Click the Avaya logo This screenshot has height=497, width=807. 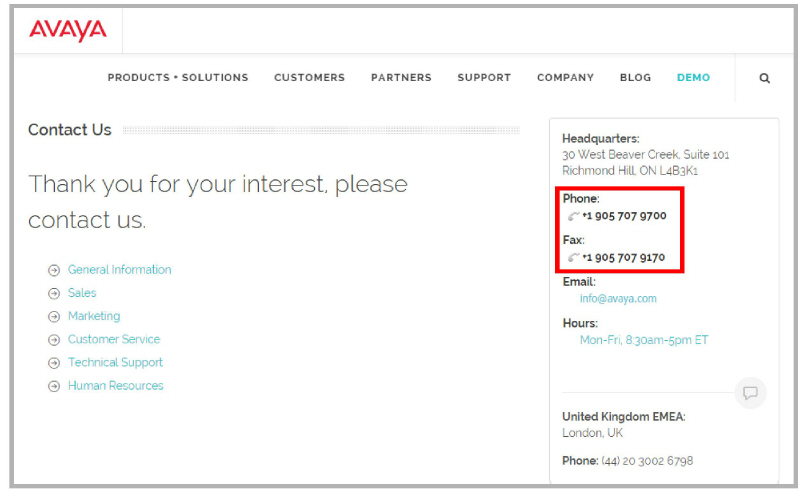click(67, 30)
